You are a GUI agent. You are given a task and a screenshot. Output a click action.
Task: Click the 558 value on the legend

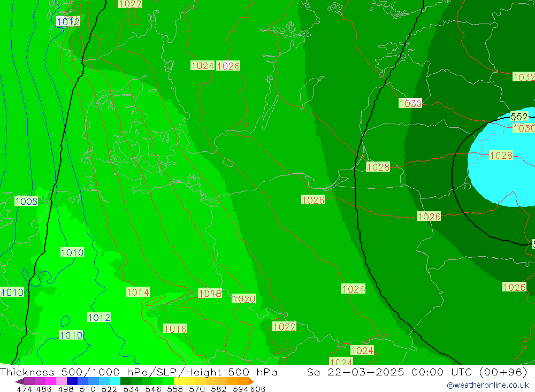point(175,389)
